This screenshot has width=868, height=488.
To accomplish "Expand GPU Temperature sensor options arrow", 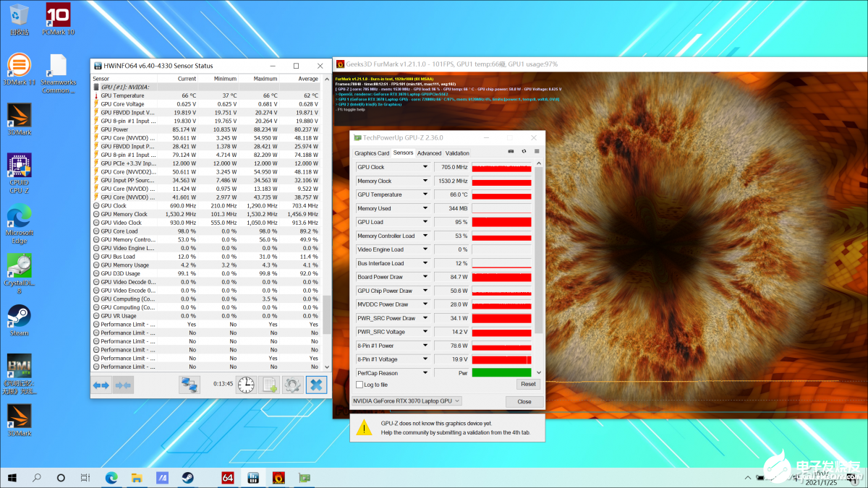I will (x=425, y=195).
